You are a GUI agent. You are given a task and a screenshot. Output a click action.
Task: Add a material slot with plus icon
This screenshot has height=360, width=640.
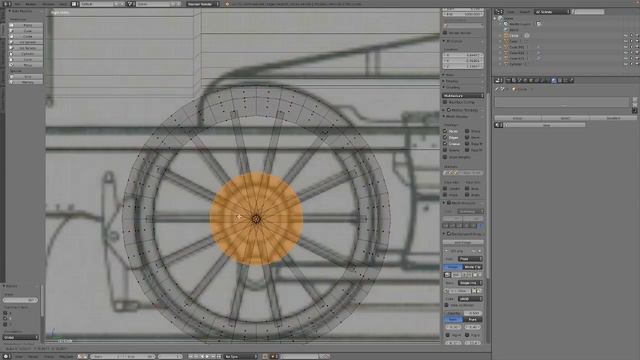coord(635,100)
